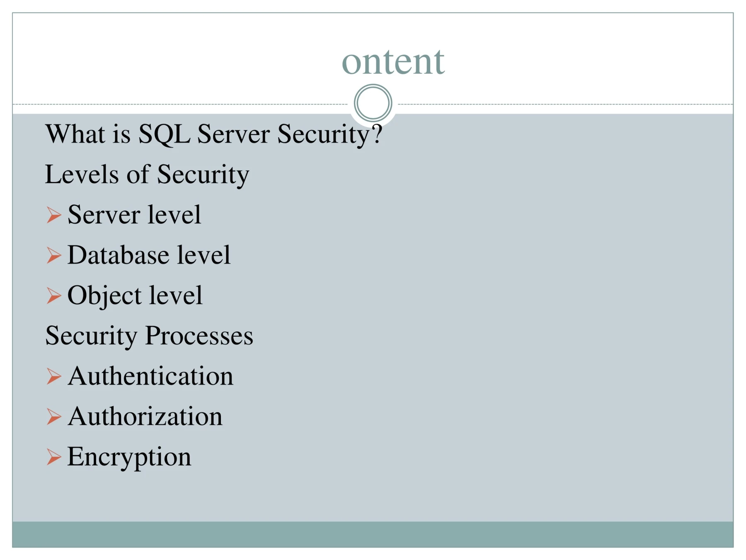746x560 pixels.
Task: Select the slide title "ontent"
Action: (393, 61)
